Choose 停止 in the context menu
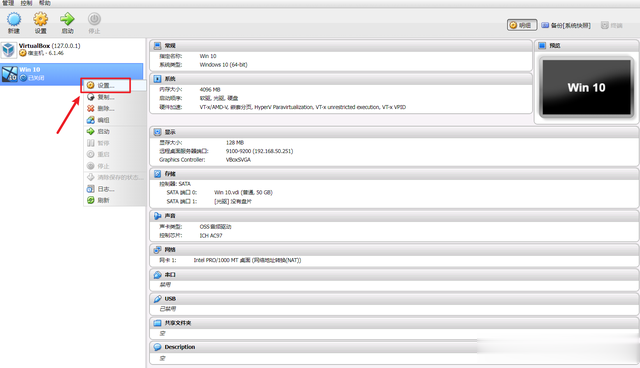This screenshot has width=640, height=368. [115, 166]
